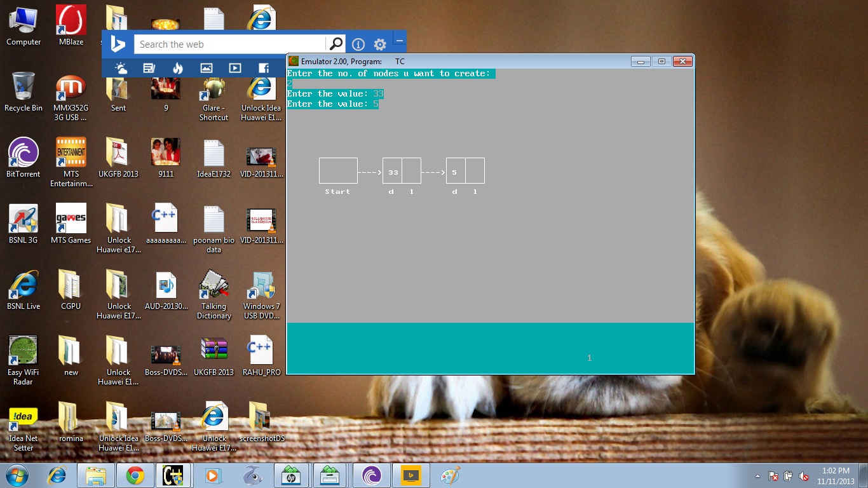Select the BSNL Live shortcut
The image size is (868, 488).
(x=24, y=290)
